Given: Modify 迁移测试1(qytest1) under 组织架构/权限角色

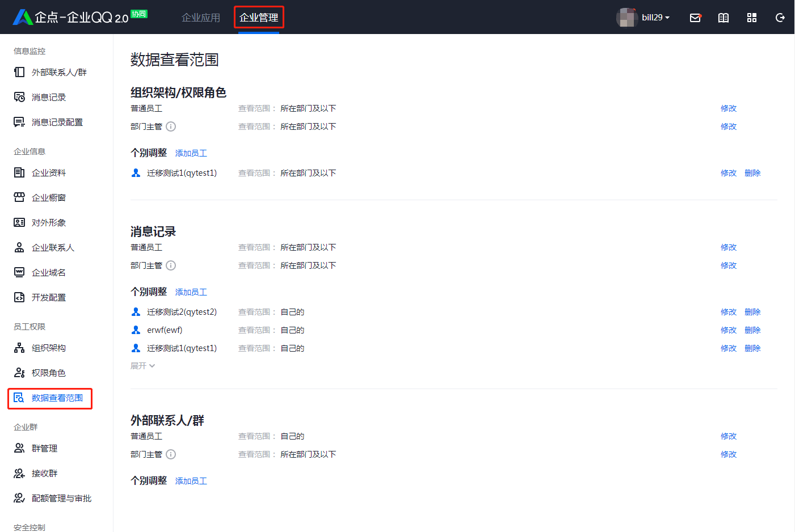Looking at the screenshot, I should tap(729, 173).
